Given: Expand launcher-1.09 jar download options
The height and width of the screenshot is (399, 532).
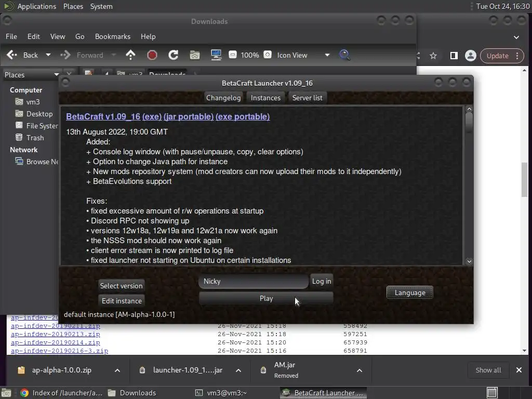Looking at the screenshot, I should coord(238,370).
